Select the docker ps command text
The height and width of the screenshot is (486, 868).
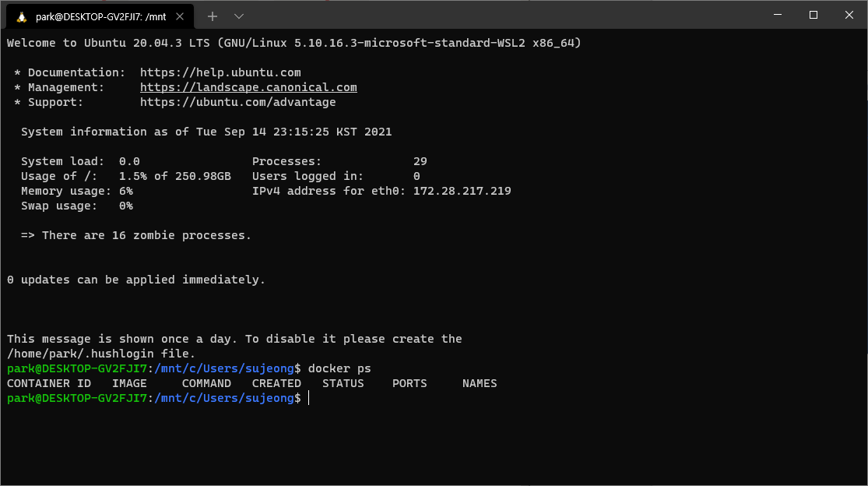click(x=339, y=368)
